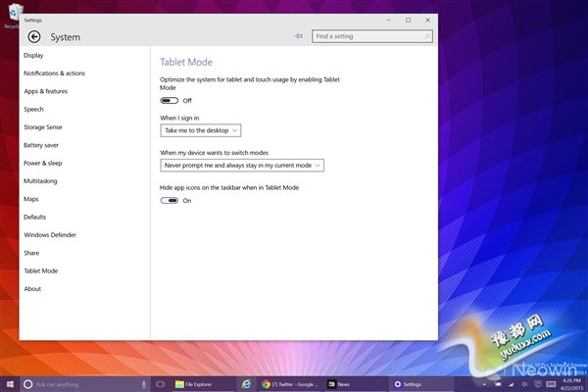Click the Windows Start button
The width and height of the screenshot is (588, 392).
[x=9, y=384]
